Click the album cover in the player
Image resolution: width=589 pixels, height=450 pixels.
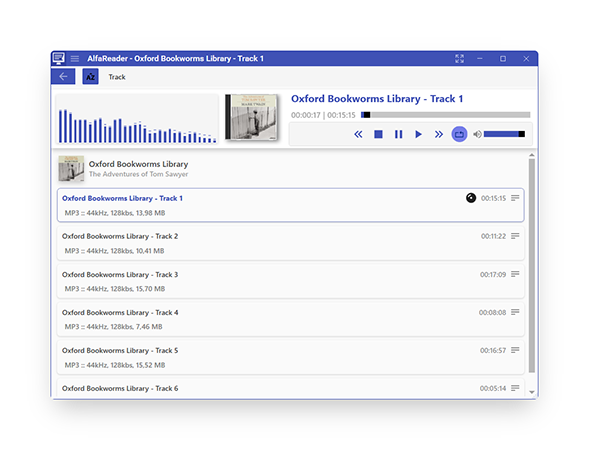(251, 117)
